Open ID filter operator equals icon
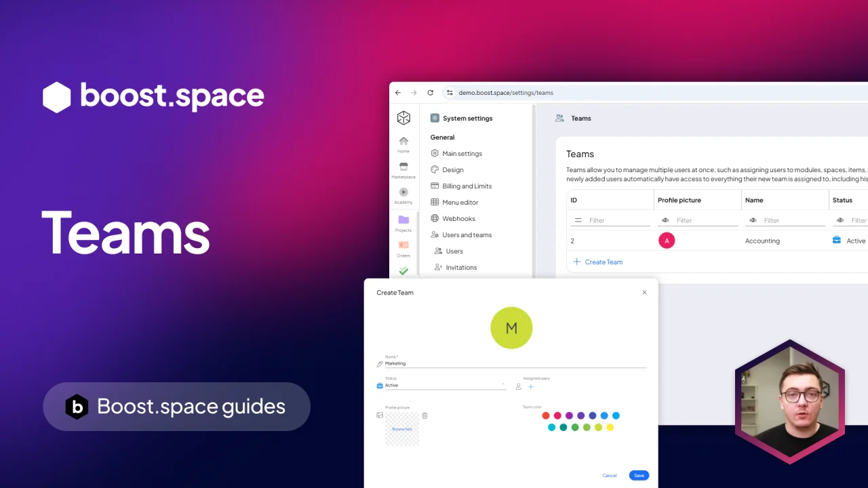The width and height of the screenshot is (868, 488). click(x=578, y=220)
